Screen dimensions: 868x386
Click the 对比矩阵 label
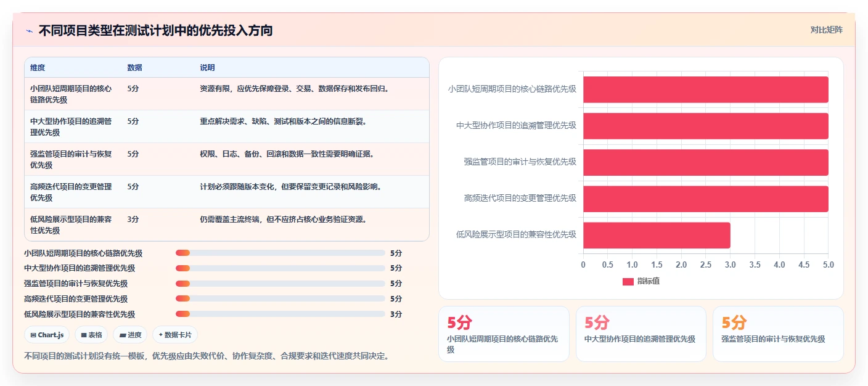point(826,30)
